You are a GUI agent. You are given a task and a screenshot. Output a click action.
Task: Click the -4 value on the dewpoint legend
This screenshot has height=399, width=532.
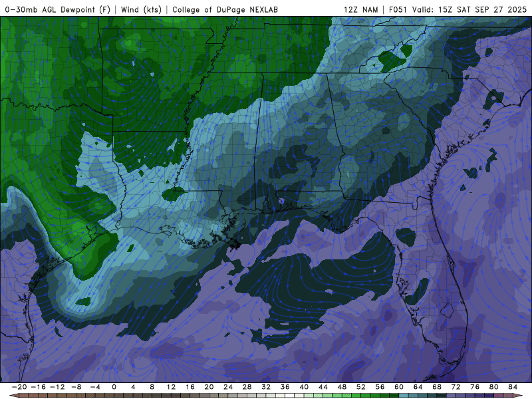coord(95,387)
